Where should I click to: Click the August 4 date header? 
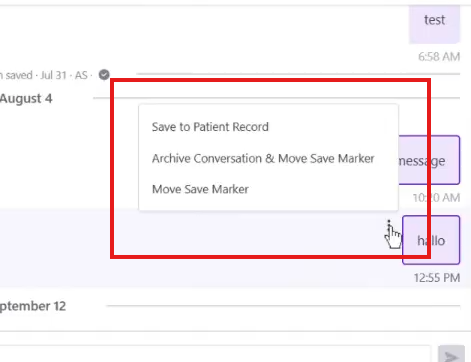26,99
